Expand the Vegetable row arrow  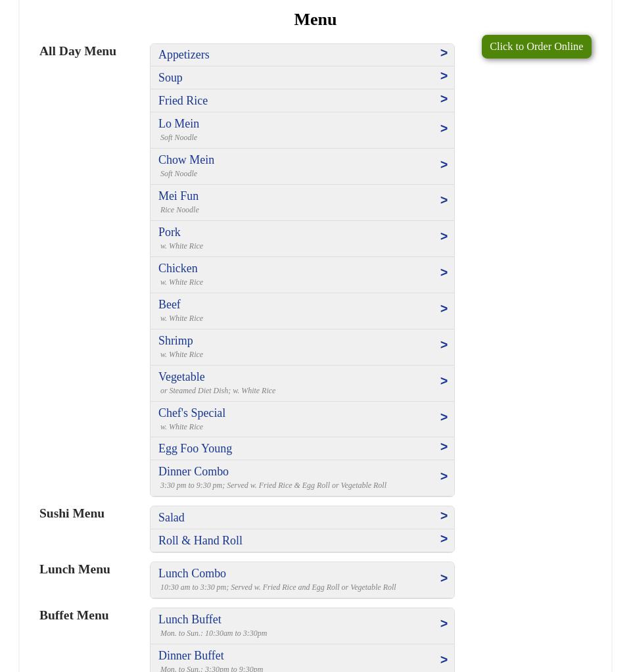pyautogui.click(x=444, y=381)
